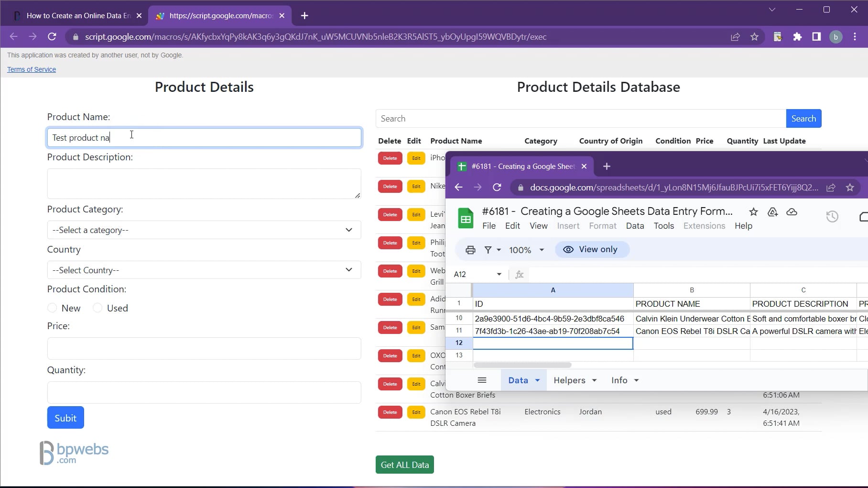This screenshot has height=488, width=868.
Task: Open the File menu in Sheets
Action: [489, 226]
